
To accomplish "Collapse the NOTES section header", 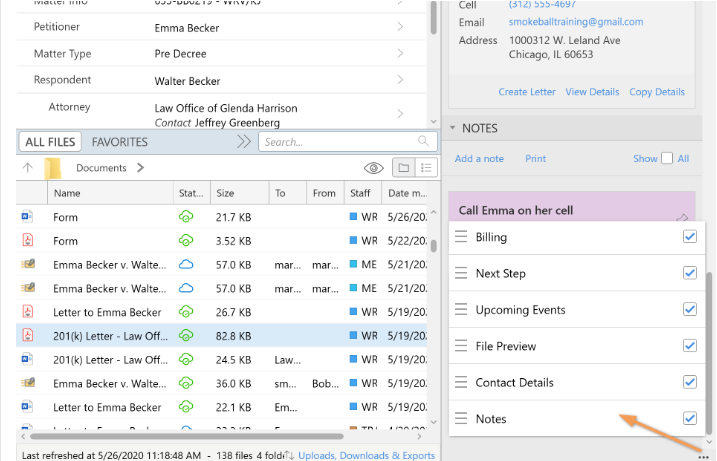I will [452, 128].
